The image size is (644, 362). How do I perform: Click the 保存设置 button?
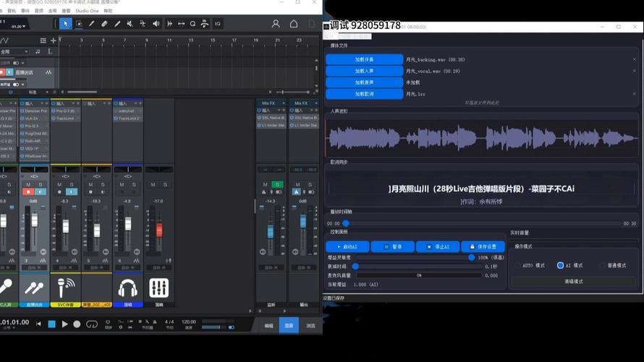(x=483, y=247)
